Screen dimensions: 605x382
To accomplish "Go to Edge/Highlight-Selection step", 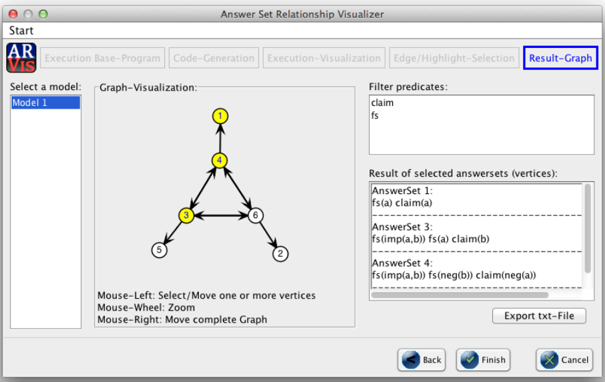I will [x=454, y=58].
